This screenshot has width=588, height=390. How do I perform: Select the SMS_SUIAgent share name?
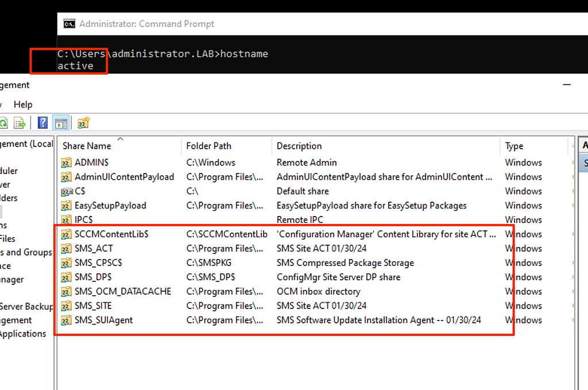[x=103, y=321]
